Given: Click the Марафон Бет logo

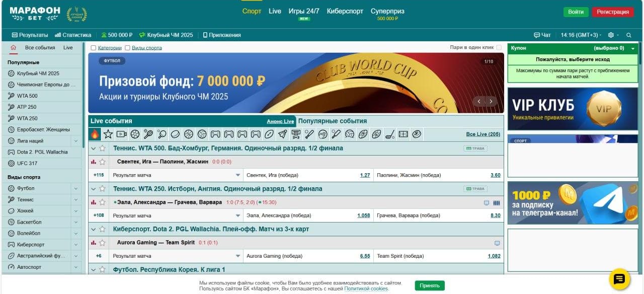Looking at the screenshot, I should 35,14.
